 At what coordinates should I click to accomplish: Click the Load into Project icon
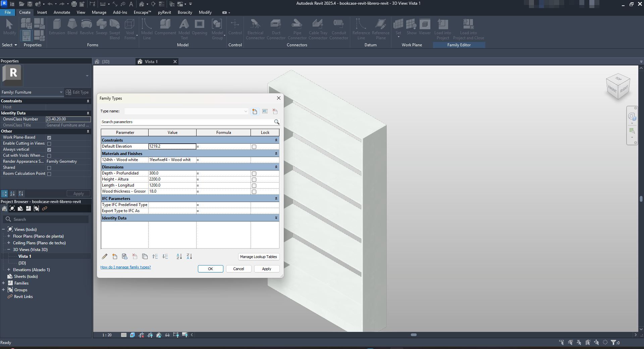[x=443, y=29]
